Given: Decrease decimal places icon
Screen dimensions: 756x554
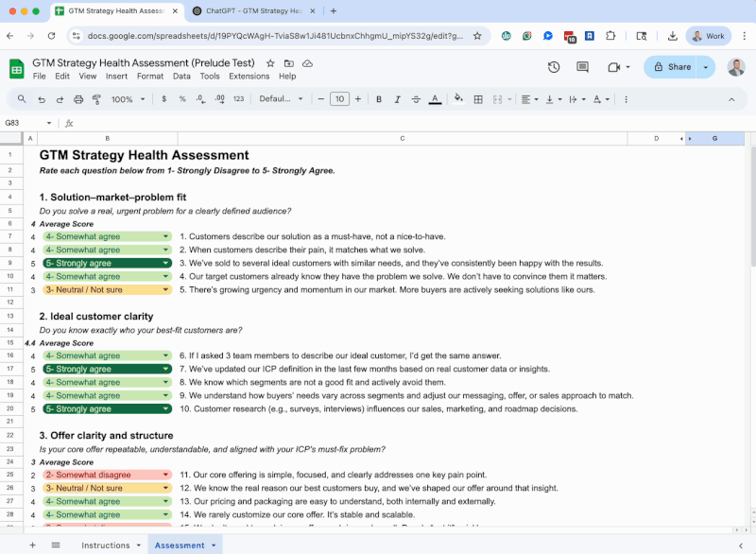Looking at the screenshot, I should (x=200, y=99).
